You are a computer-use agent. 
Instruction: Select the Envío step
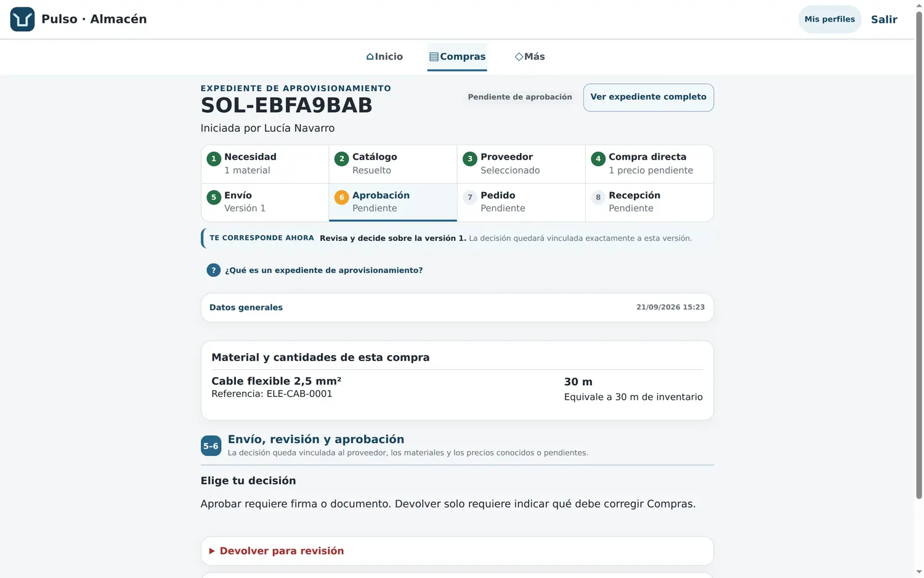265,202
